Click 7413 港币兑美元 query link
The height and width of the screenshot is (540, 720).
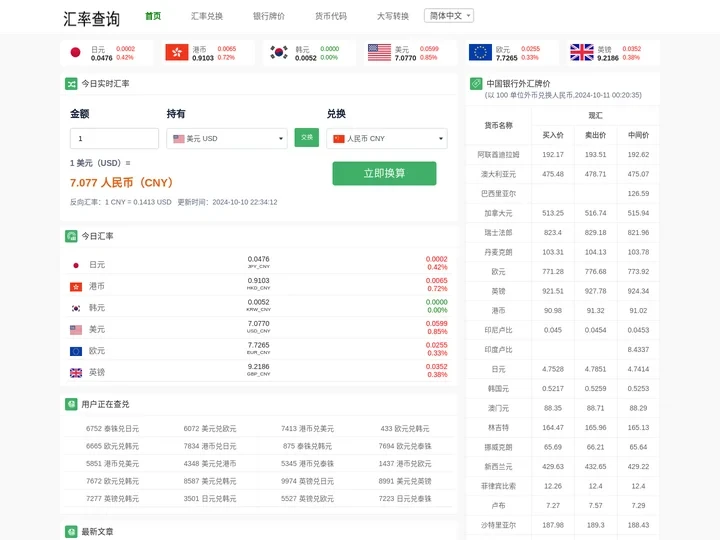307,428
